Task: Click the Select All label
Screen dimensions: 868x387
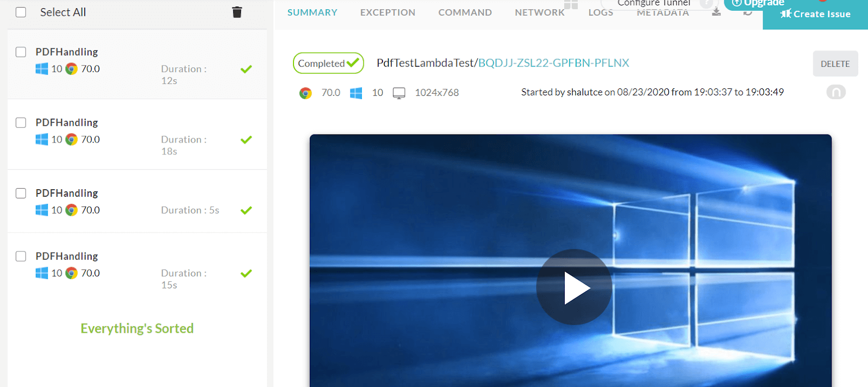Action: (63, 12)
